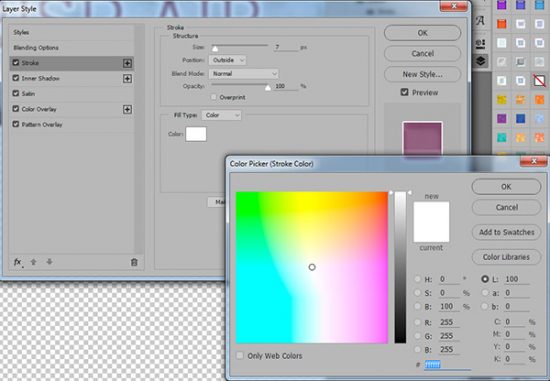The height and width of the screenshot is (381, 550).
Task: Toggle the Inner Shadow checkbox
Action: [16, 78]
